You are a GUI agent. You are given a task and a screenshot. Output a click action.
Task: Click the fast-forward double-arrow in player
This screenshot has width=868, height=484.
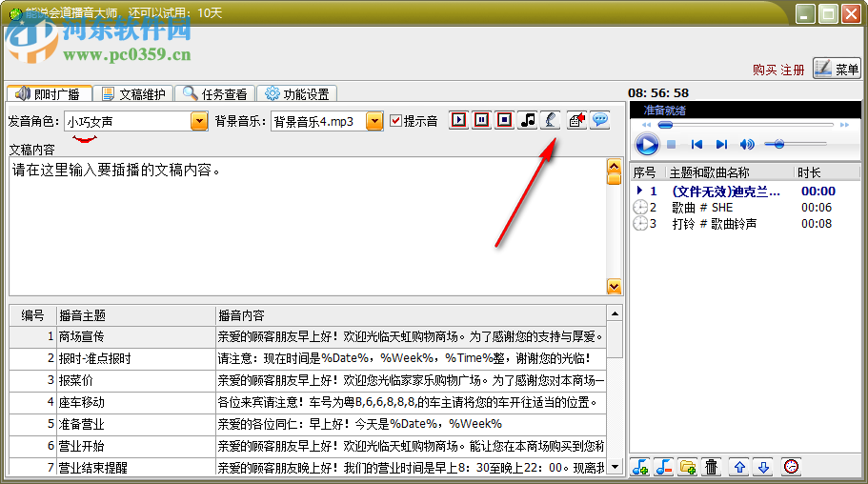[844, 125]
